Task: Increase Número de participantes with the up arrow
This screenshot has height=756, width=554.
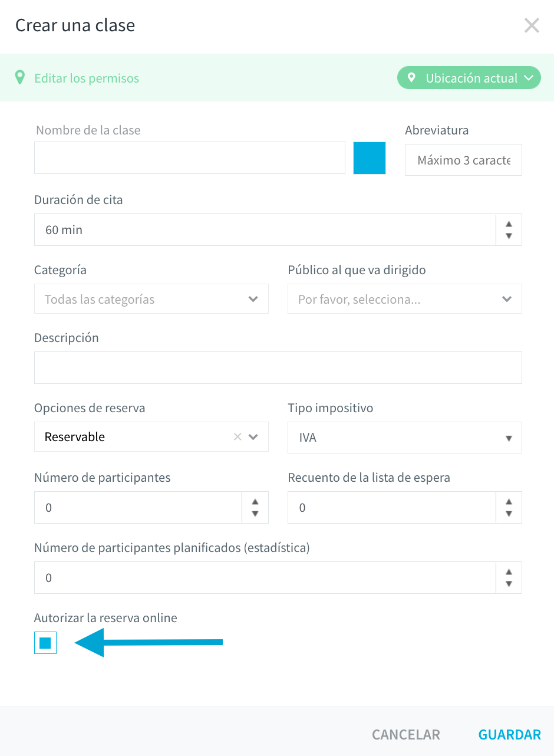Action: (255, 502)
